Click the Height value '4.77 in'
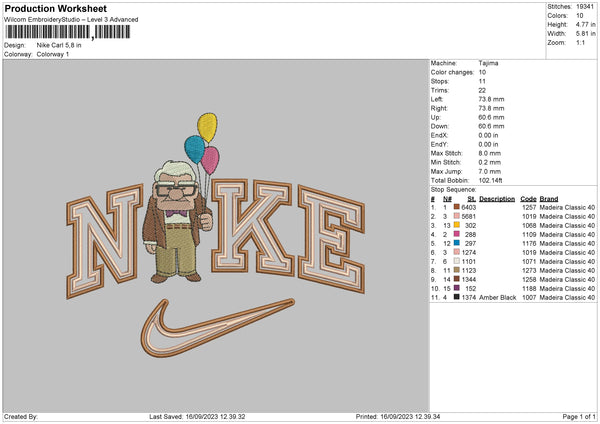This screenshot has width=600, height=424. click(585, 24)
